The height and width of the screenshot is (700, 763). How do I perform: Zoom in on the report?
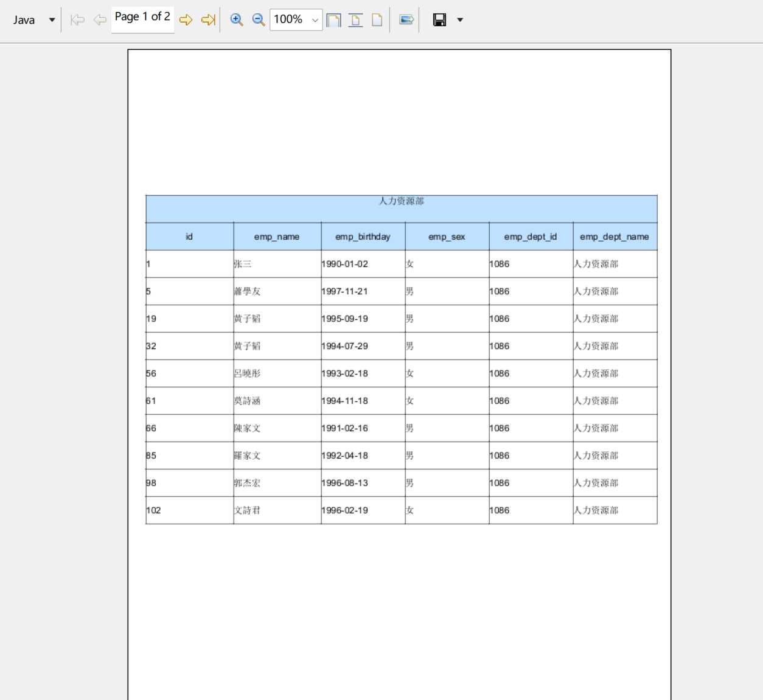pos(237,19)
